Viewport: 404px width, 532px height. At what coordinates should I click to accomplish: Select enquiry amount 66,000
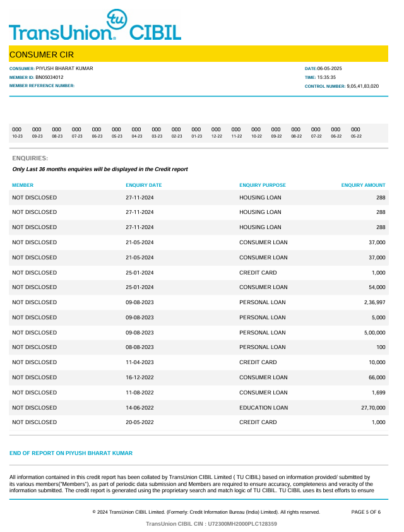[x=377, y=377]
